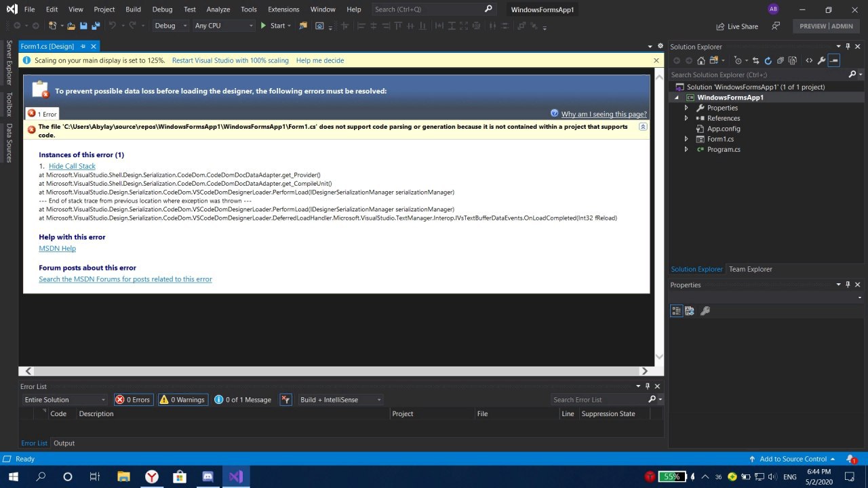Click the Show All Files icon
Screen dimensions: 868x488
pyautogui.click(x=792, y=60)
